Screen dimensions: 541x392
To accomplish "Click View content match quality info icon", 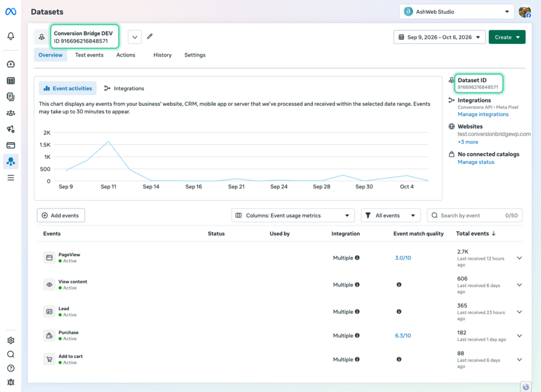I will tap(399, 284).
